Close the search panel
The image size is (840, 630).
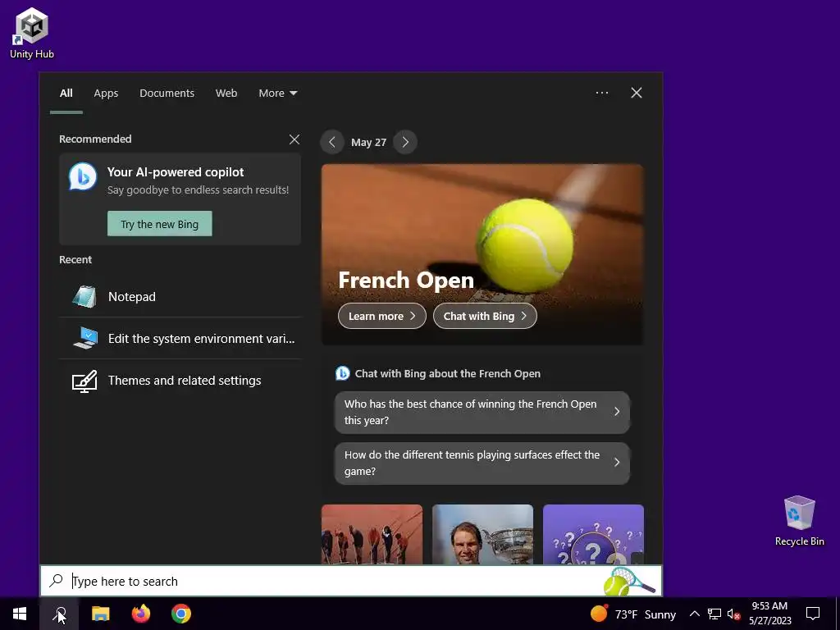(x=637, y=93)
